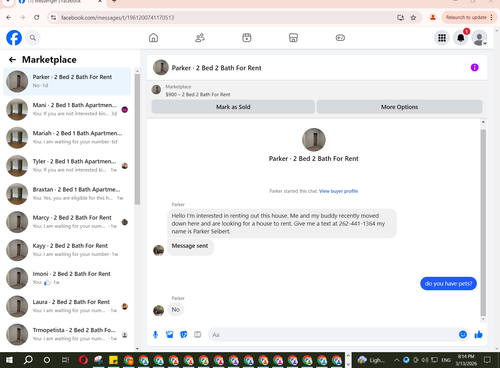The width and height of the screenshot is (500, 368).
Task: Open Windows Start menu
Action: 9,360
